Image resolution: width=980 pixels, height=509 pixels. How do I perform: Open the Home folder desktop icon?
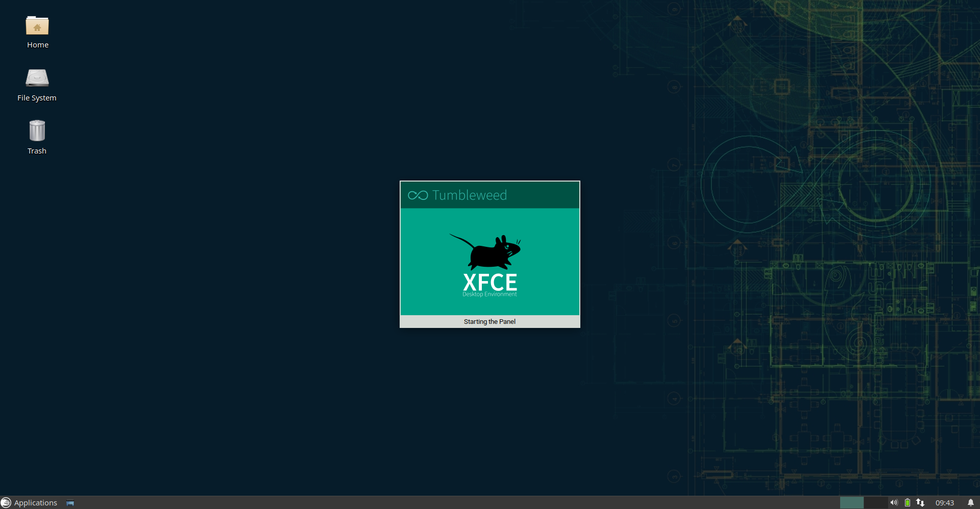(x=37, y=26)
